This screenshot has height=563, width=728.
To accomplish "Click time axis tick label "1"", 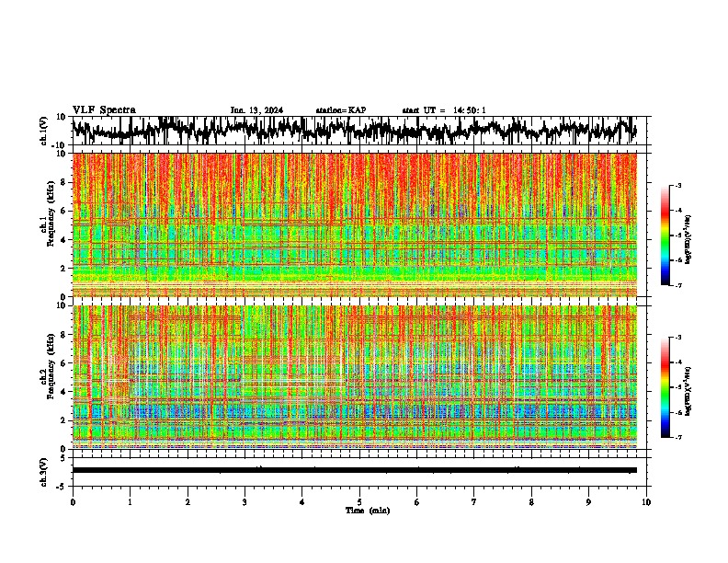I will pos(130,502).
